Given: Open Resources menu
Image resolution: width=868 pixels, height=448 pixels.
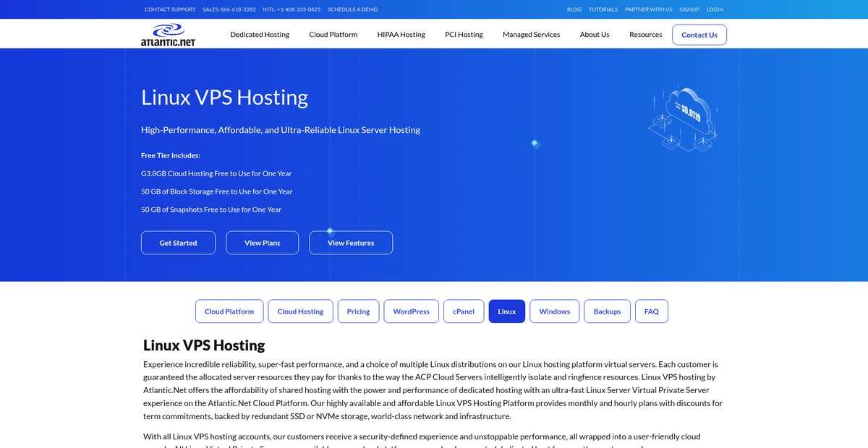Looking at the screenshot, I should coord(646,35).
